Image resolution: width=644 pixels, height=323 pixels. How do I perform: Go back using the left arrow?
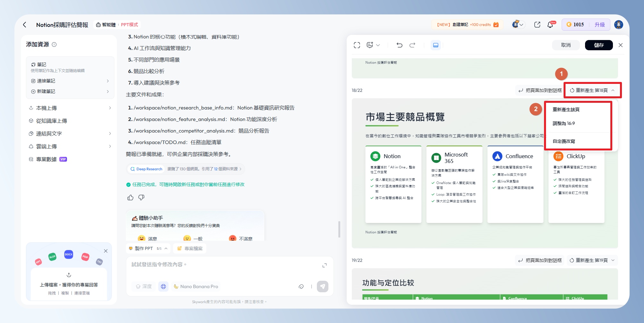click(x=25, y=25)
